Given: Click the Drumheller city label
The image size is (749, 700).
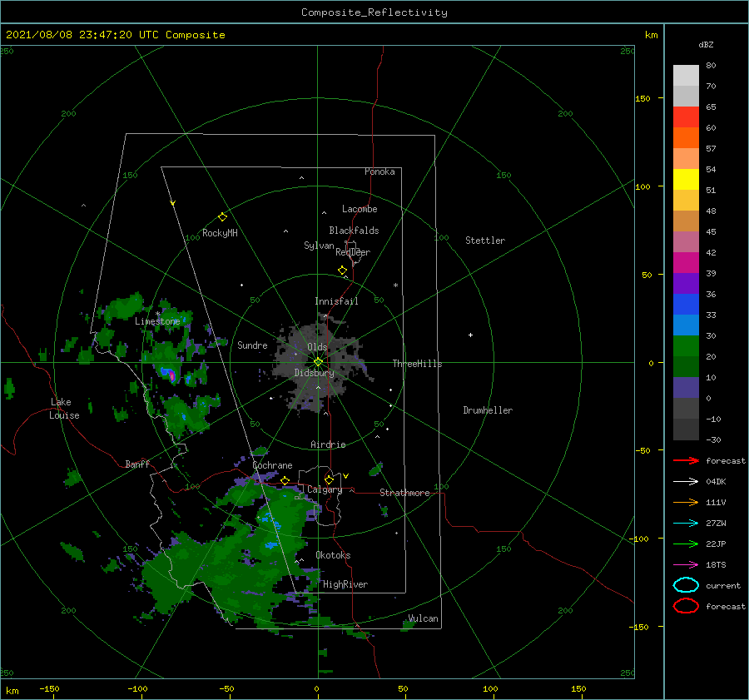Looking at the screenshot, I should [x=488, y=410].
